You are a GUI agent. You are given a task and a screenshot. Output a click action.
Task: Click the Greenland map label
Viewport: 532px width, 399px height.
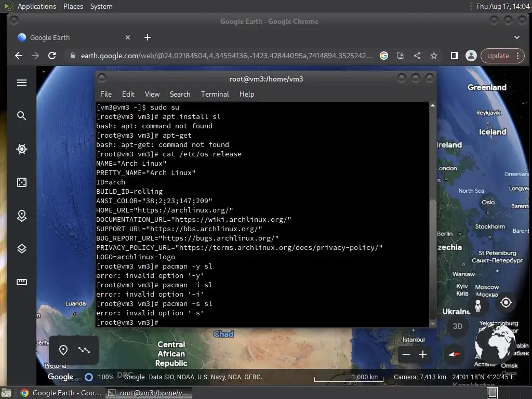click(x=487, y=87)
